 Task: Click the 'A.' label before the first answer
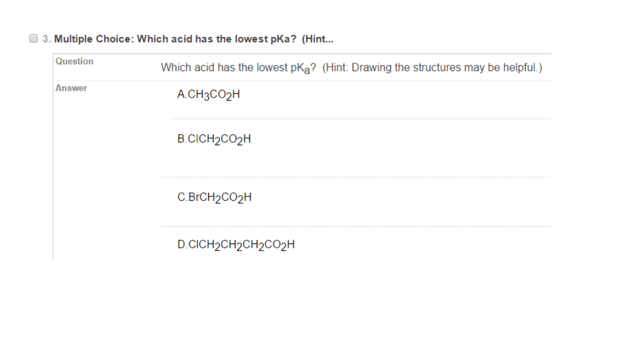(x=181, y=94)
